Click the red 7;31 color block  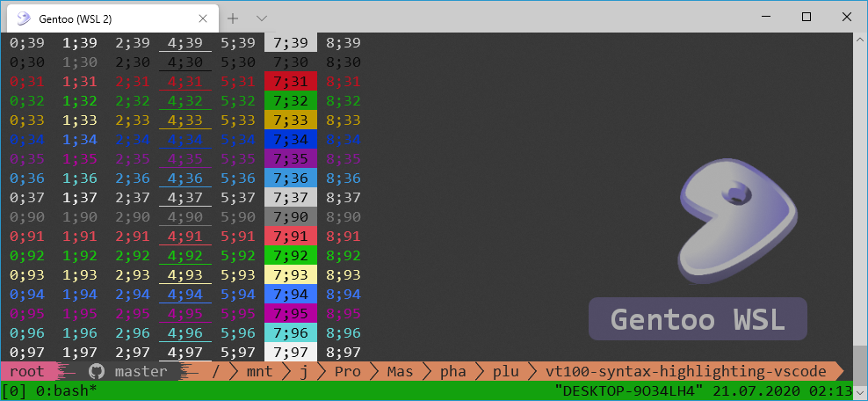click(x=291, y=81)
